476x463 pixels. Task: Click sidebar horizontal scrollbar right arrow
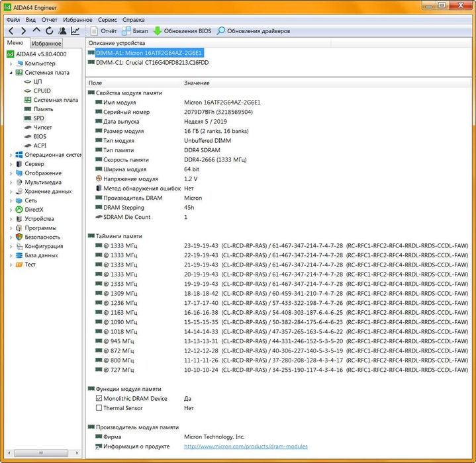(x=77, y=453)
